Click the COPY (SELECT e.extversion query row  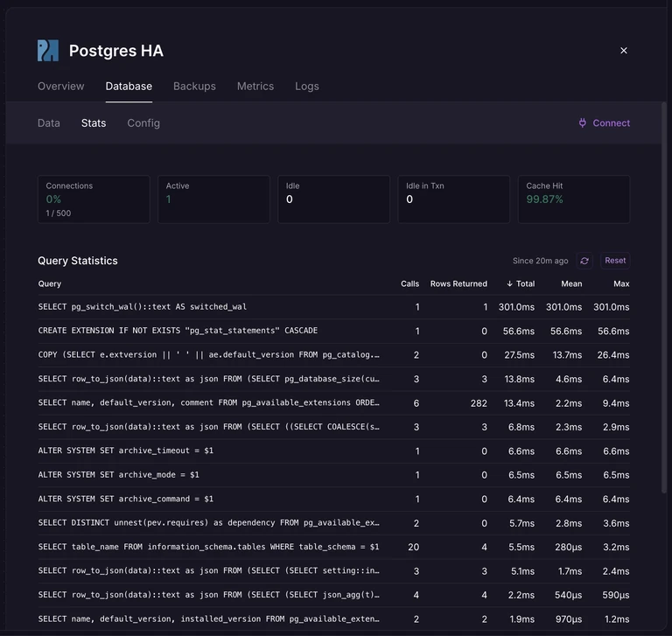click(334, 355)
